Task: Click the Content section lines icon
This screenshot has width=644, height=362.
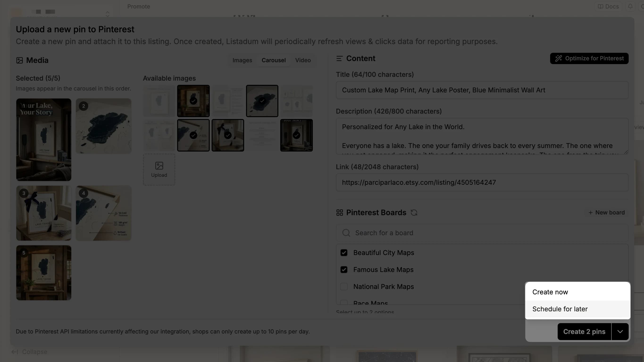Action: point(339,58)
